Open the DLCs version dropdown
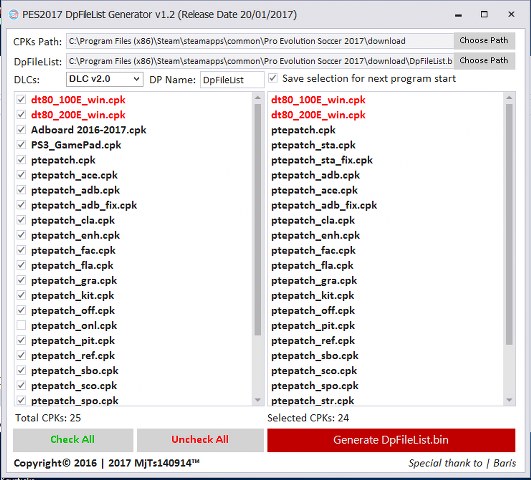531x480 pixels. point(104,79)
